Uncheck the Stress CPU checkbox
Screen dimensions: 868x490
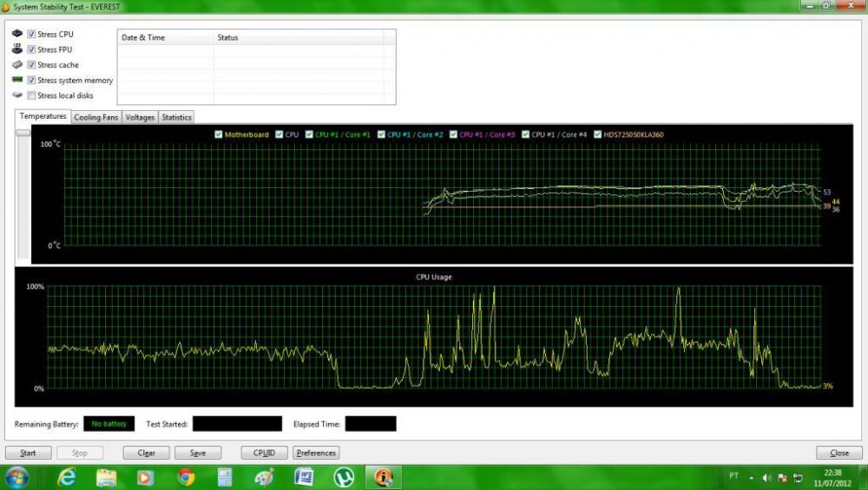pyautogui.click(x=31, y=35)
